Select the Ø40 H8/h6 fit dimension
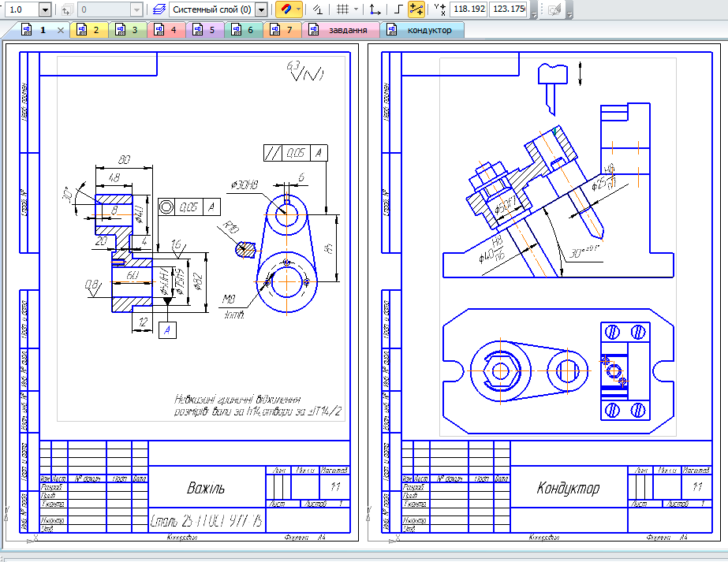The height and width of the screenshot is (562, 728). tap(493, 251)
